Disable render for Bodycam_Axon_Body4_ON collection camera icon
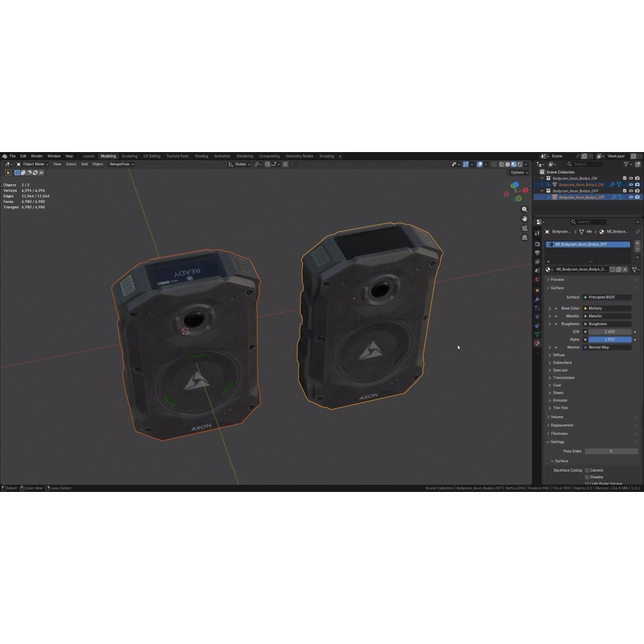The height and width of the screenshot is (644, 644). pos(637,178)
